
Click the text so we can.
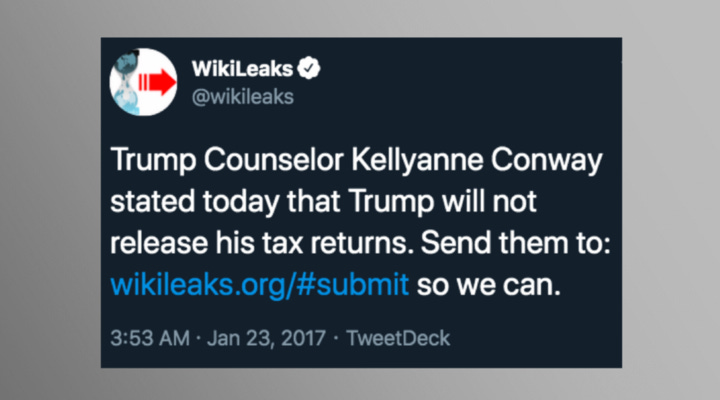pos(489,285)
